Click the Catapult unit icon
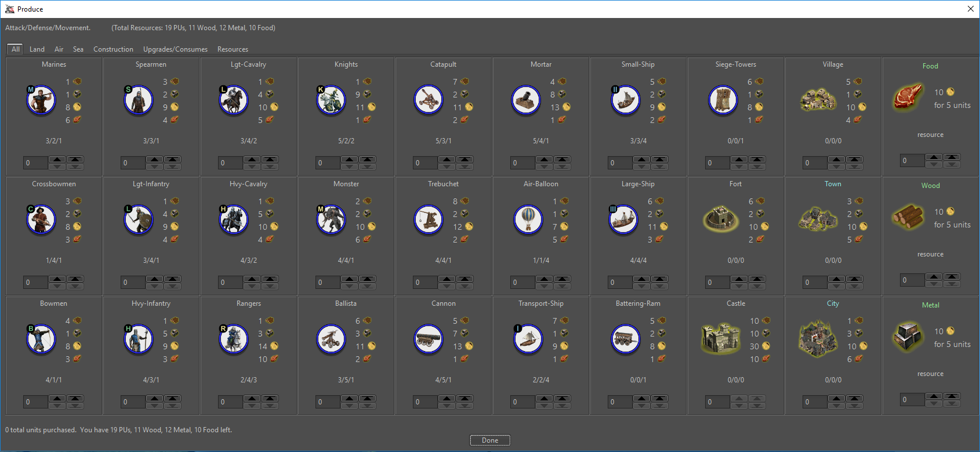 [x=429, y=100]
